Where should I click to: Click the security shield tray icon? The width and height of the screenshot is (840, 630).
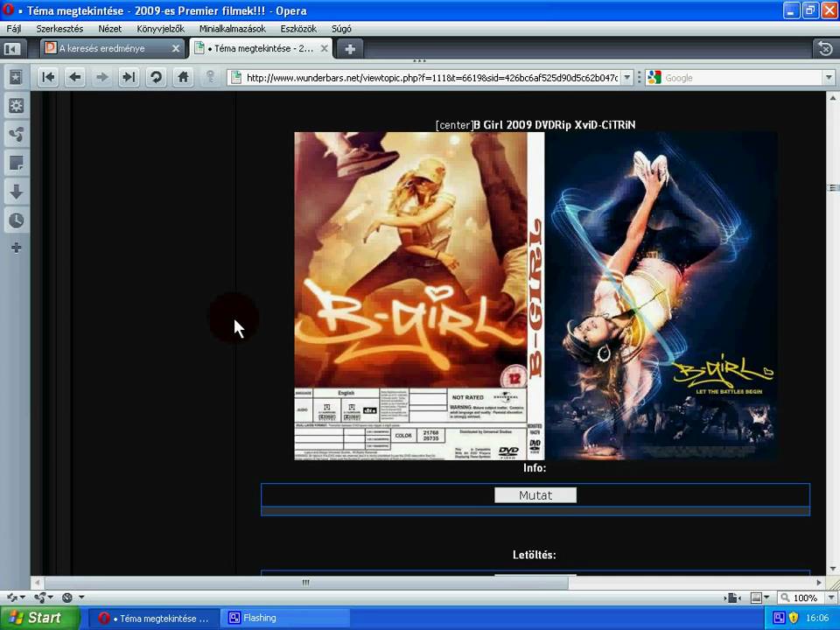pos(793,618)
